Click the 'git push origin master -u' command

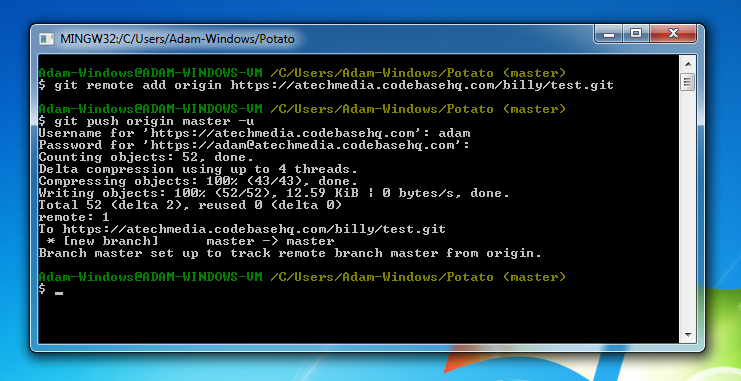pos(146,121)
